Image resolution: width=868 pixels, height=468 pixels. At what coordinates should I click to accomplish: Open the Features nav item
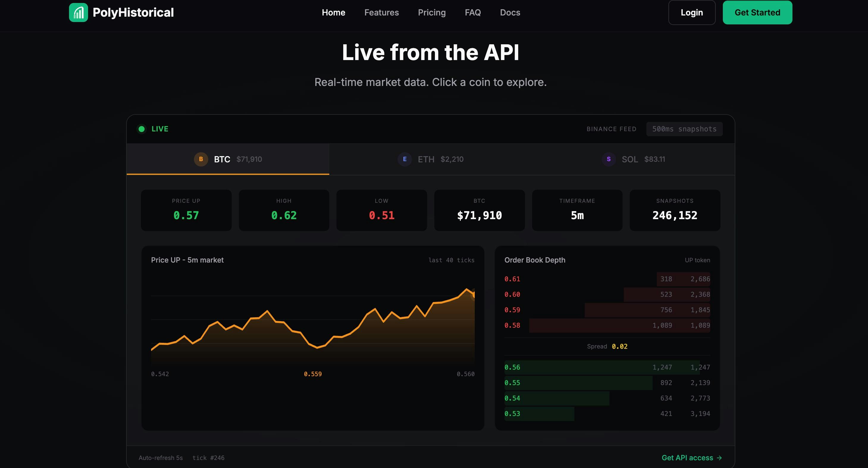tap(381, 12)
